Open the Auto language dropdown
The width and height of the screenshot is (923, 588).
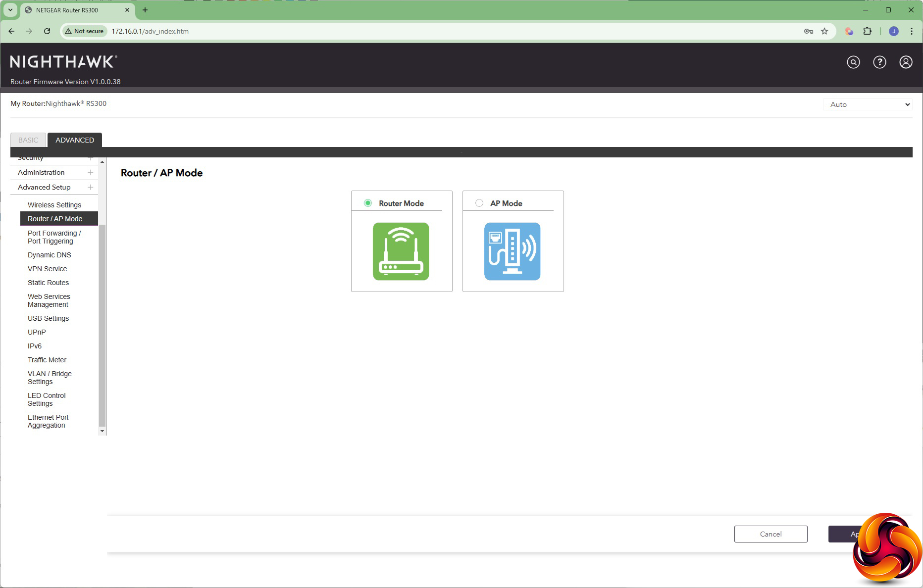click(x=868, y=104)
